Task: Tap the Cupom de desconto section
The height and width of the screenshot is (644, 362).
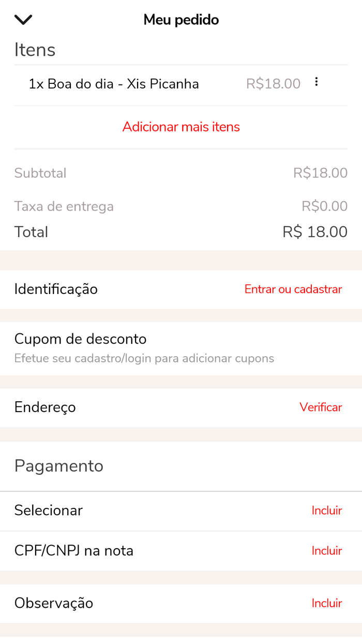Action: 80,339
